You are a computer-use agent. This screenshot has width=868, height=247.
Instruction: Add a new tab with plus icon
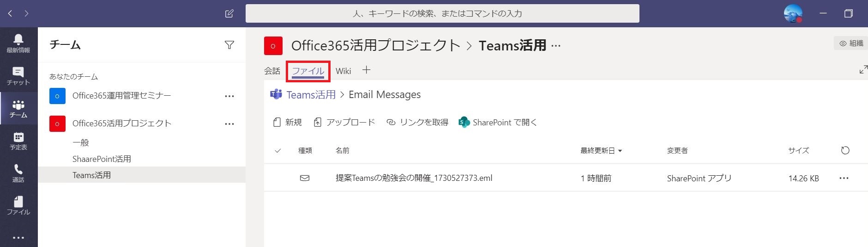pos(366,70)
